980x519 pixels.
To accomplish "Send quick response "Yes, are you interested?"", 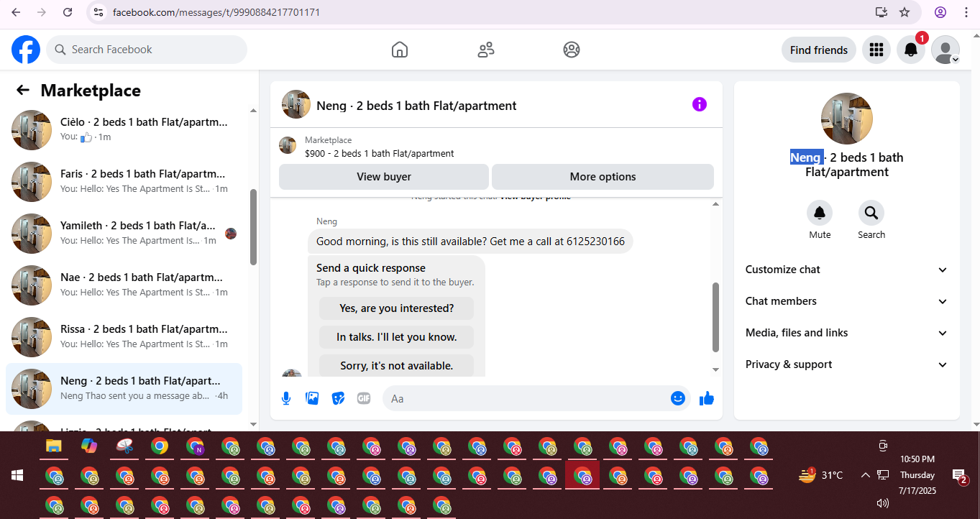I will [397, 308].
